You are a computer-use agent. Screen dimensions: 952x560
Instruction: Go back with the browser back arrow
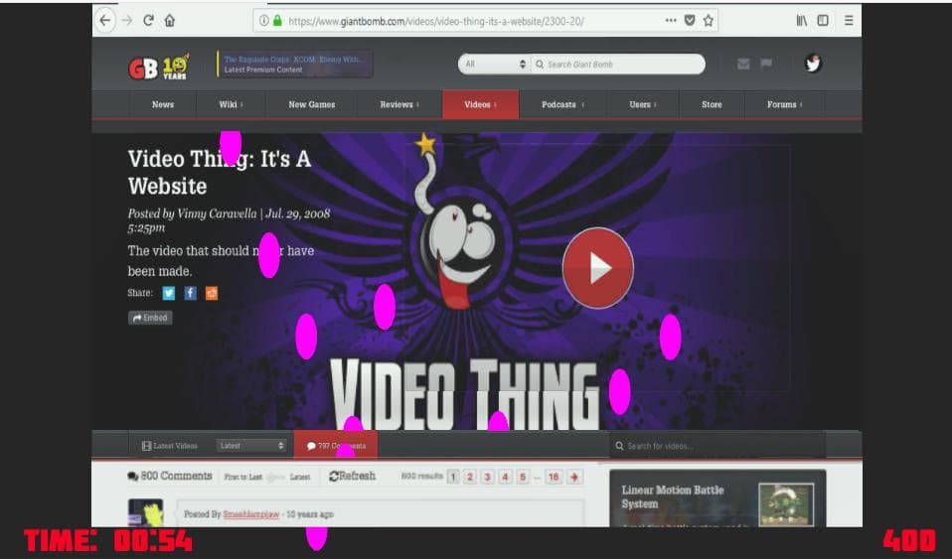tap(105, 21)
